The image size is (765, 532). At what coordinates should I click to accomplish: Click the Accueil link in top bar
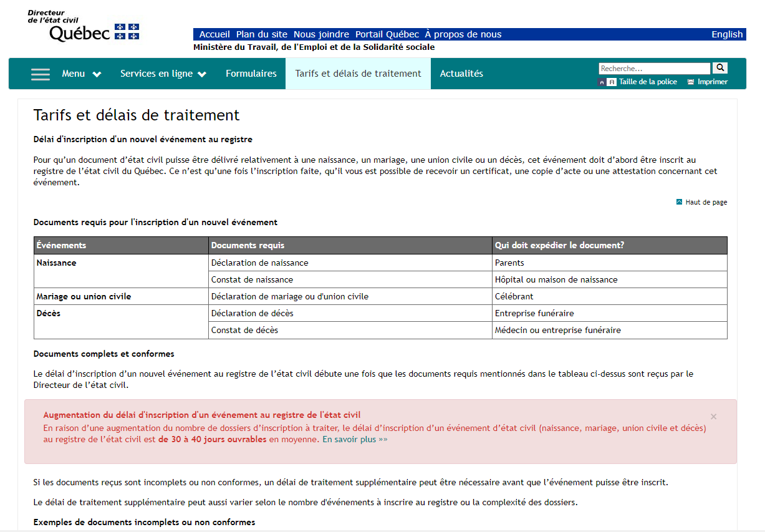(214, 34)
